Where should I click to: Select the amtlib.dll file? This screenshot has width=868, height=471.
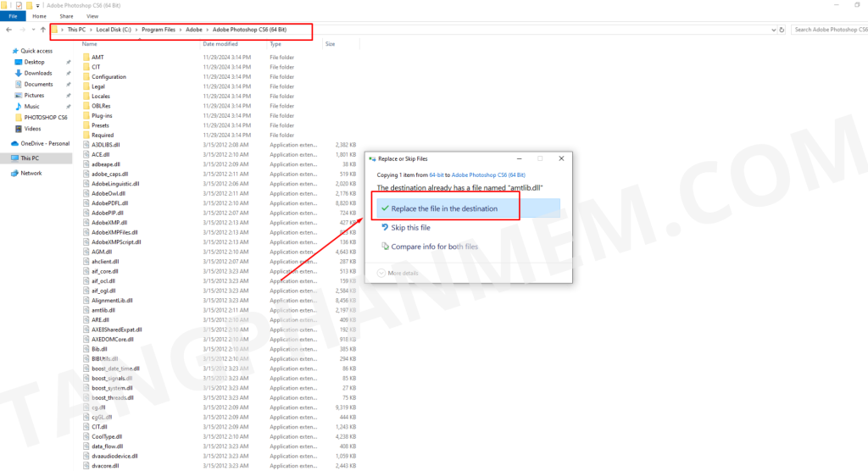103,310
